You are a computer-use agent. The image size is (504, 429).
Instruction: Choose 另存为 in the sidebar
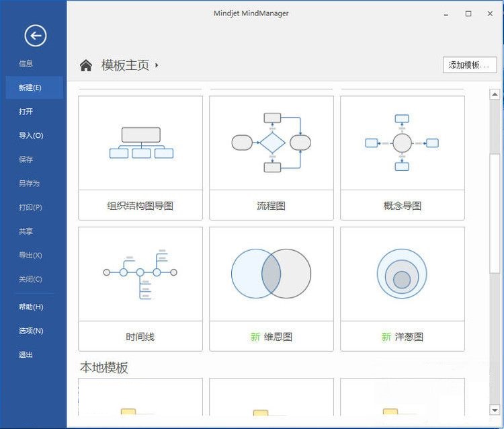[29, 184]
